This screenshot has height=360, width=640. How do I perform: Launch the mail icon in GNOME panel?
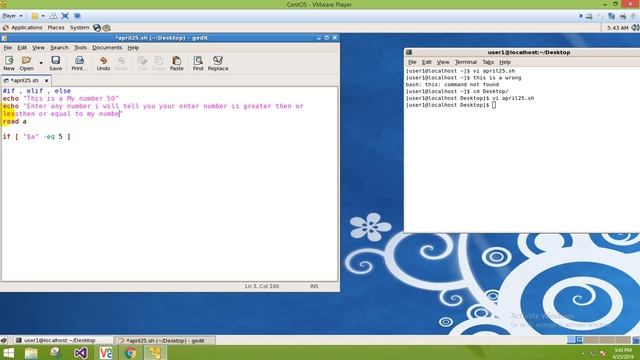tap(107, 28)
